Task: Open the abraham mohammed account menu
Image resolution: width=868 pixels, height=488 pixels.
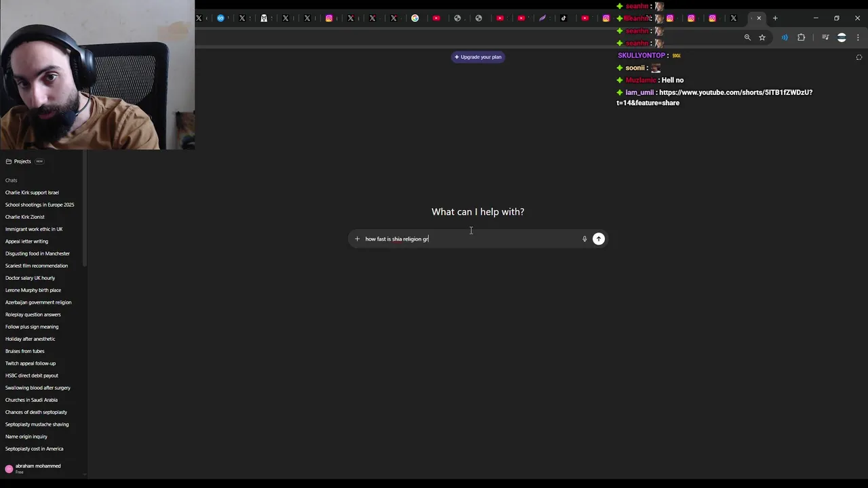Action: coord(34,468)
